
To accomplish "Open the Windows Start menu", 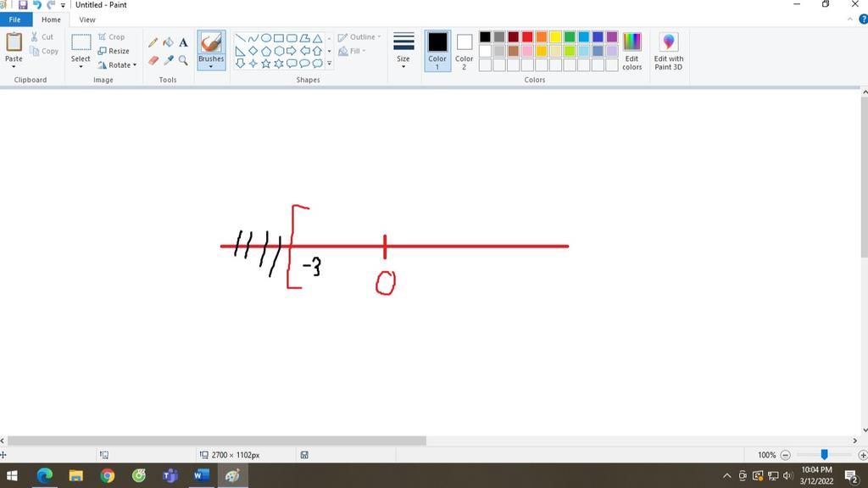I will [12, 475].
